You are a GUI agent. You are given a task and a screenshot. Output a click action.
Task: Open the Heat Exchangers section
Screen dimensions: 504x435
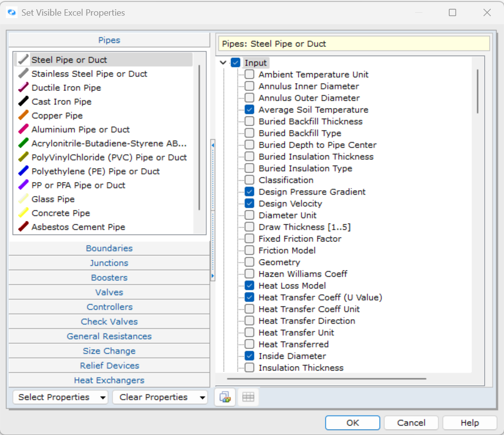click(x=109, y=380)
